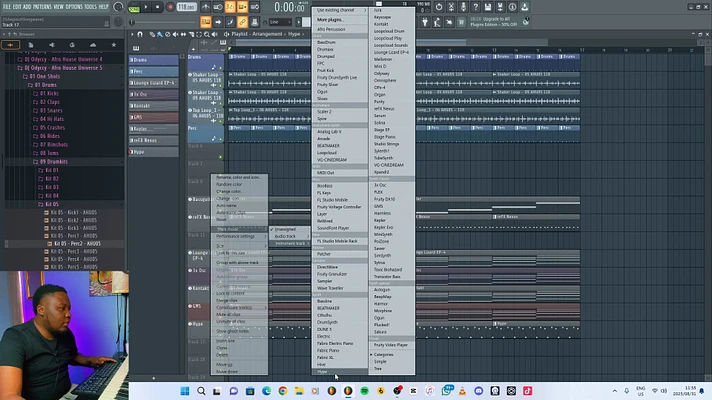The image size is (712, 400).
Task: Open the TOOLS menu
Action: click(91, 7)
